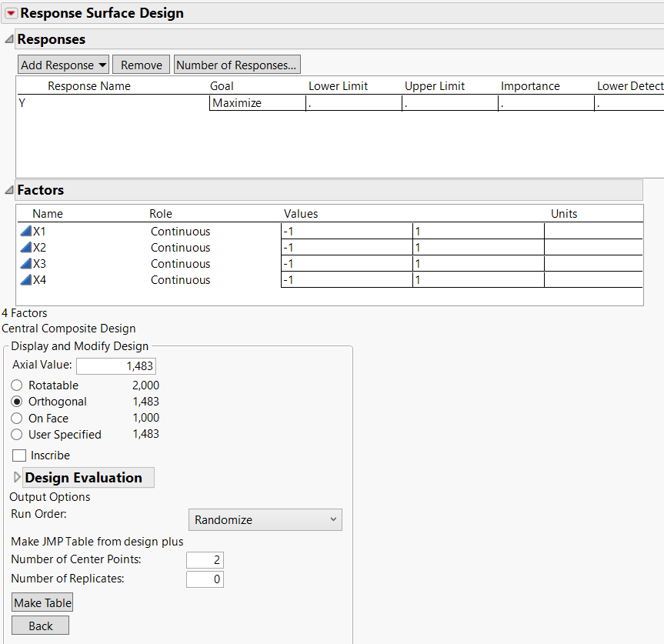Click the Units cell for X3
The height and width of the screenshot is (644, 664).
[x=593, y=263]
